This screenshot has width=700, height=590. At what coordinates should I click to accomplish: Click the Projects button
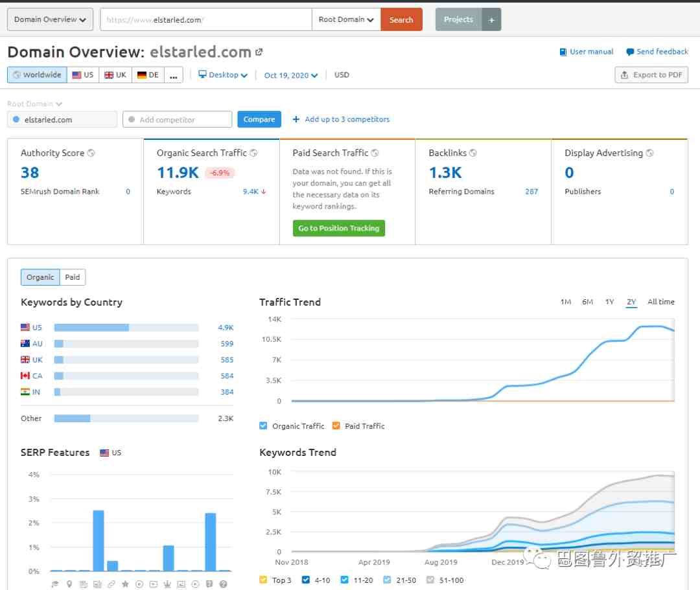(458, 19)
